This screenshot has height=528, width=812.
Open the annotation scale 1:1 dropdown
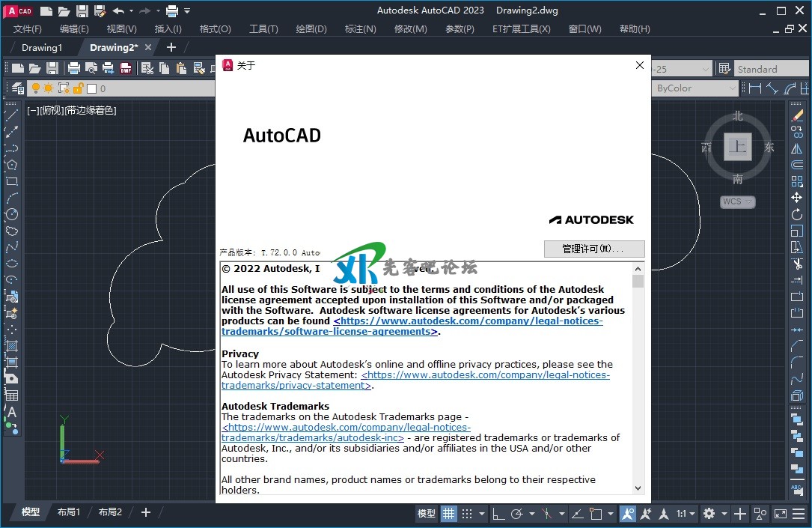point(686,514)
